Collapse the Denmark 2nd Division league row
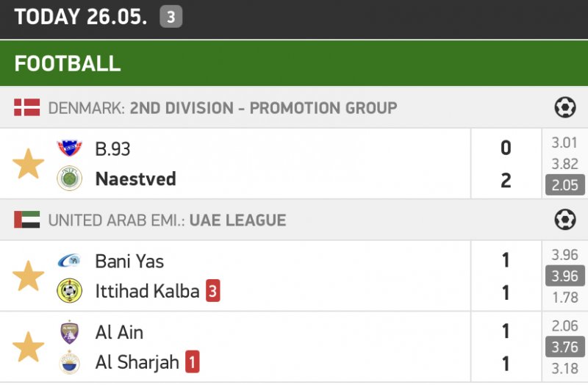 222,108
